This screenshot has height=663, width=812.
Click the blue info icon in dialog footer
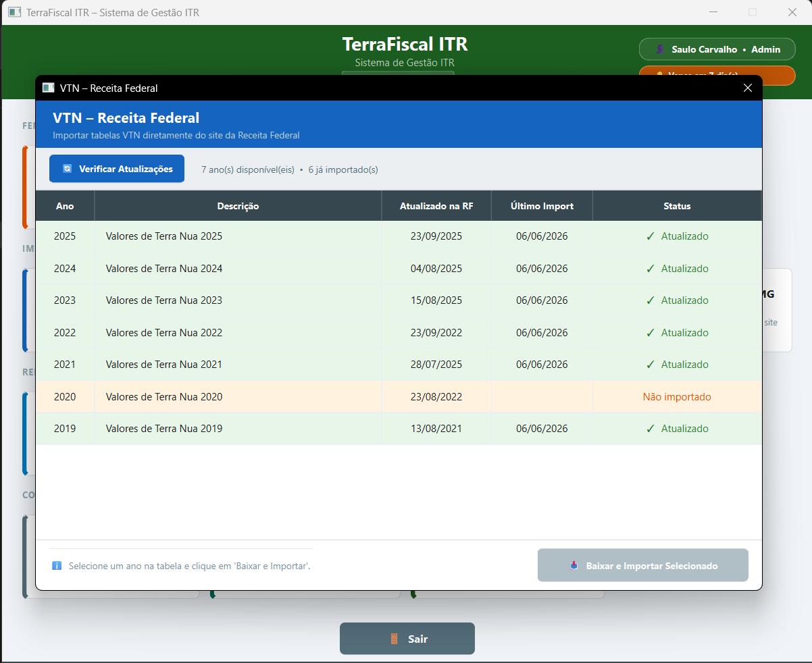click(x=57, y=566)
